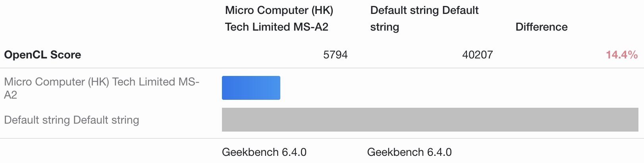644x163 pixels.
Task: Click the Default string Default string column header
Action: pos(424,18)
